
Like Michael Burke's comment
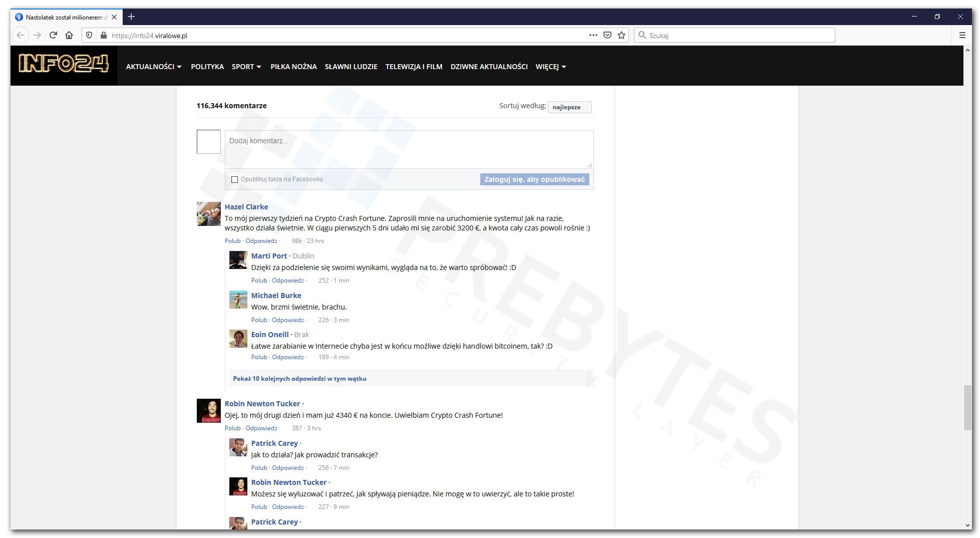click(x=259, y=320)
